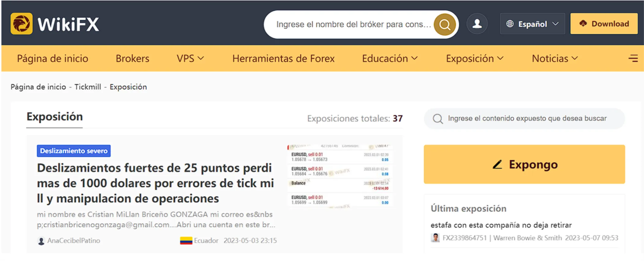Open the Brokers menu item
Screen dimensions: 644x261
132,58
